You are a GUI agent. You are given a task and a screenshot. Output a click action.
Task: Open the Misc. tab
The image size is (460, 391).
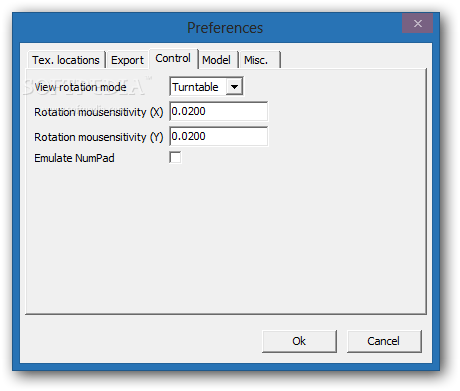[x=260, y=60]
